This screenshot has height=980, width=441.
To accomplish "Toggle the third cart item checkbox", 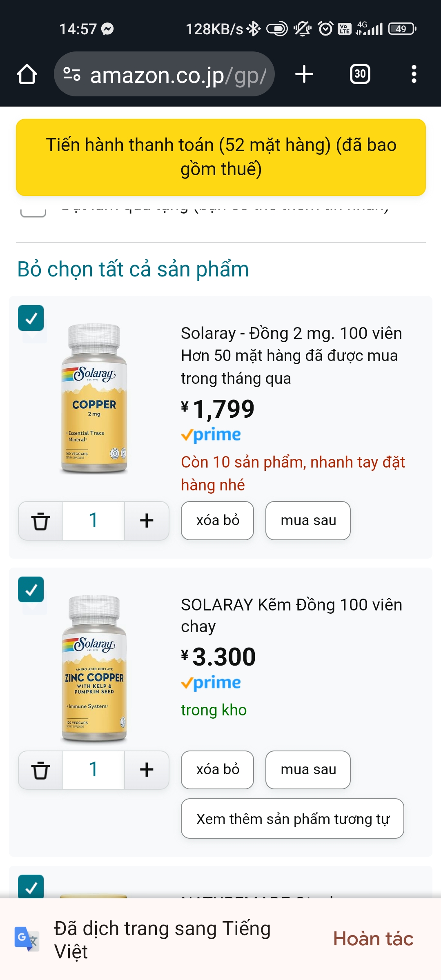I will tap(31, 887).
